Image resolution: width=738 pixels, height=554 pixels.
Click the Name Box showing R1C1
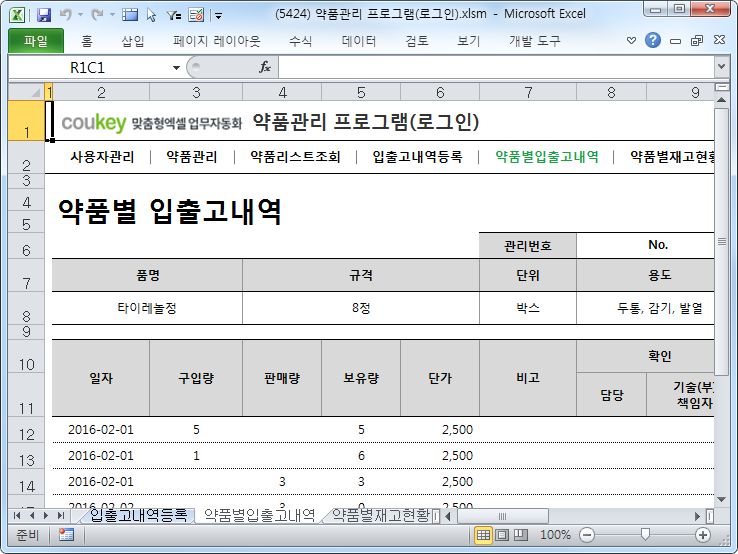89,68
